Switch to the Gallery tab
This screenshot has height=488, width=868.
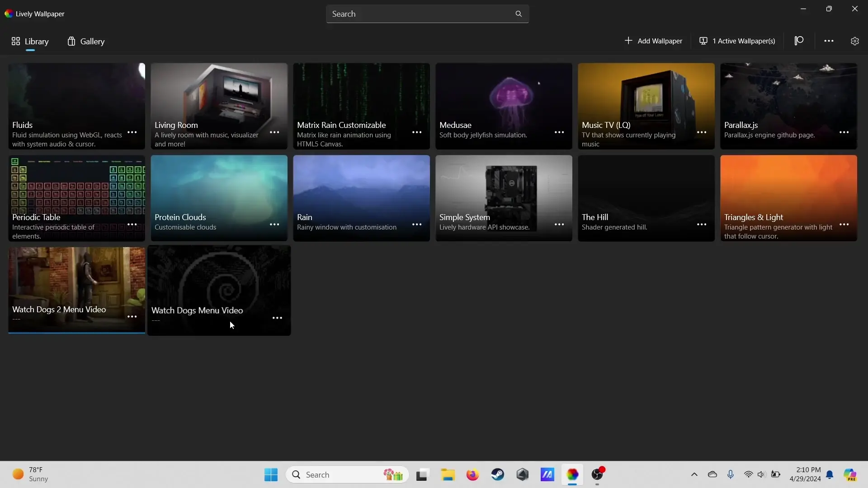[x=86, y=42]
